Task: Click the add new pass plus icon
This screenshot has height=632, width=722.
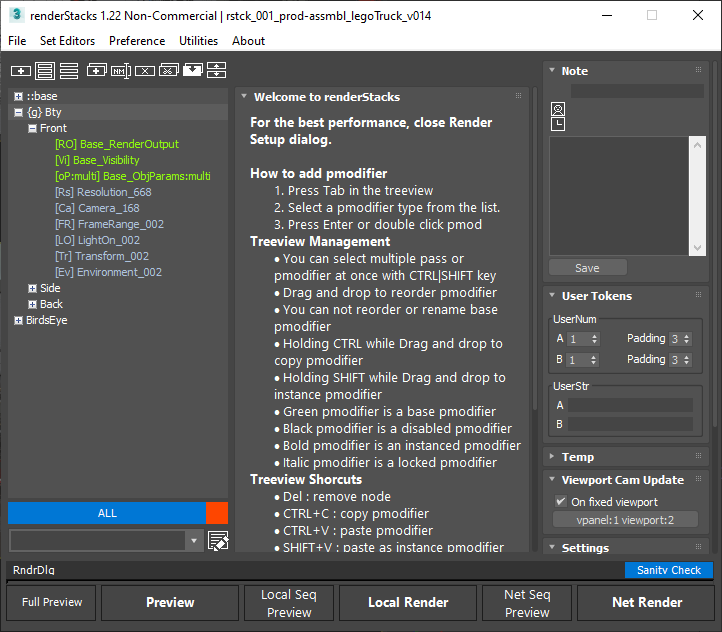Action: pyautogui.click(x=21, y=71)
